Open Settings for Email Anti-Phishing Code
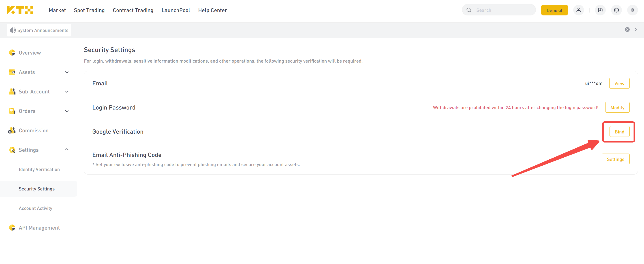Image resolution: width=644 pixels, height=264 pixels. (x=616, y=159)
